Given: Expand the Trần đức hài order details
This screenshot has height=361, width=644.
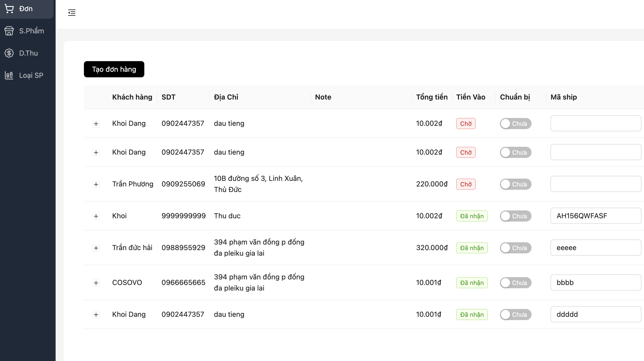Looking at the screenshot, I should coord(96,248).
